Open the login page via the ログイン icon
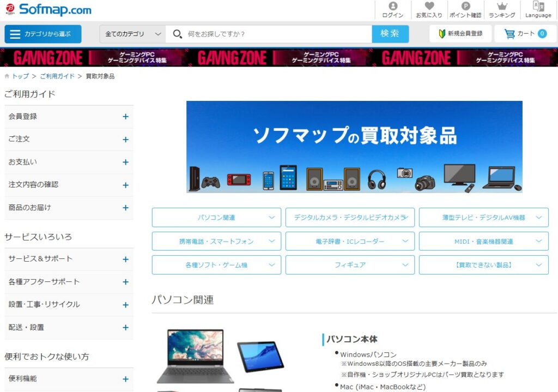 pos(392,9)
